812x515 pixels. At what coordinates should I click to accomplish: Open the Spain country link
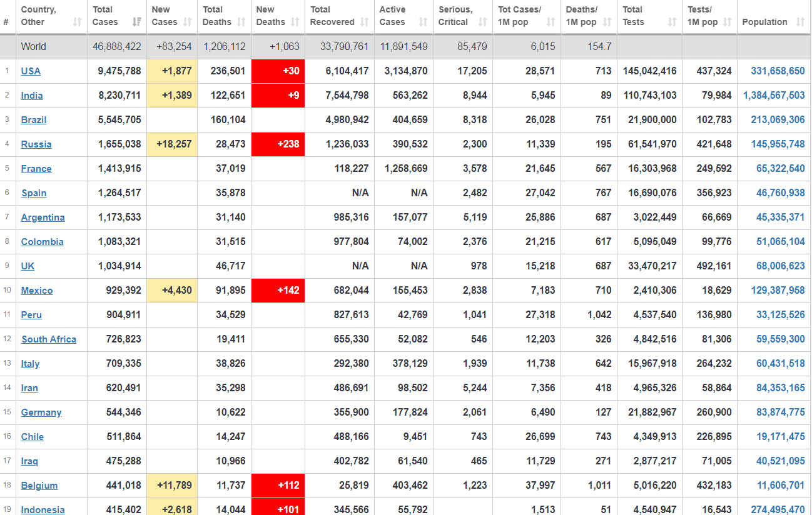34,193
